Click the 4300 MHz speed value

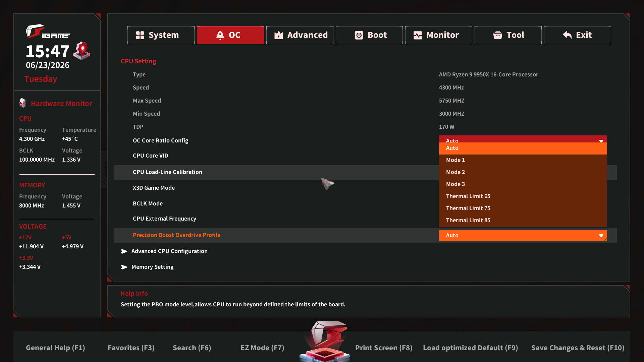tap(451, 88)
